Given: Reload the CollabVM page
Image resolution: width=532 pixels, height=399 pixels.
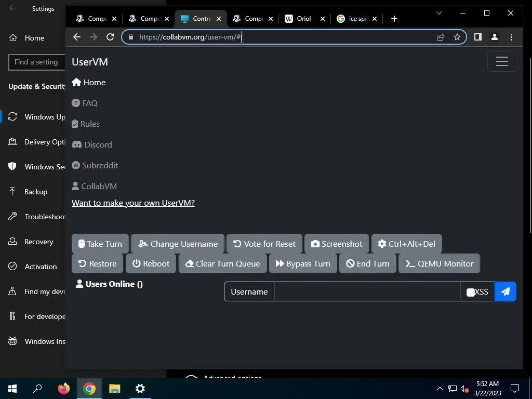Looking at the screenshot, I should [110, 37].
